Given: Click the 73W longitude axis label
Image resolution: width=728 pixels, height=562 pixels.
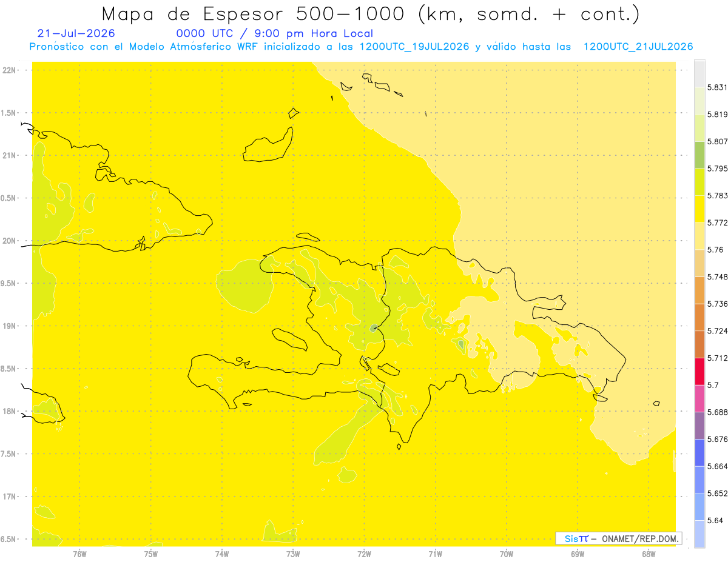Looking at the screenshot, I should click(293, 553).
